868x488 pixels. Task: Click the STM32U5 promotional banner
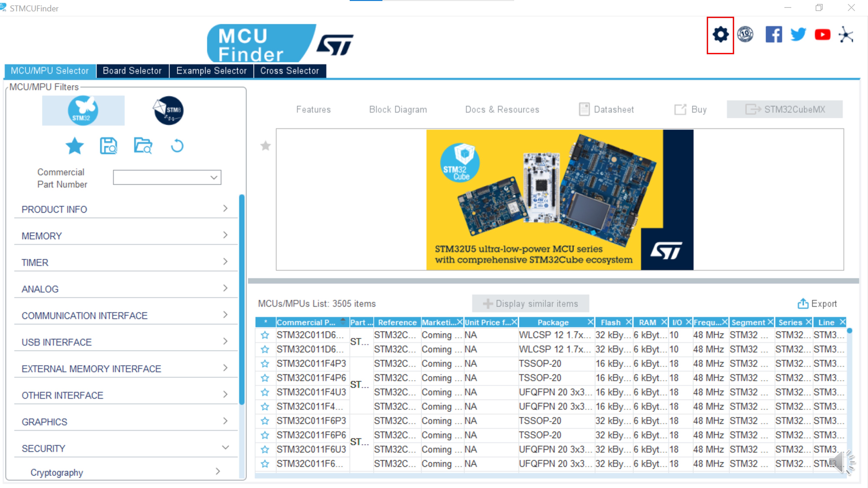pos(560,199)
